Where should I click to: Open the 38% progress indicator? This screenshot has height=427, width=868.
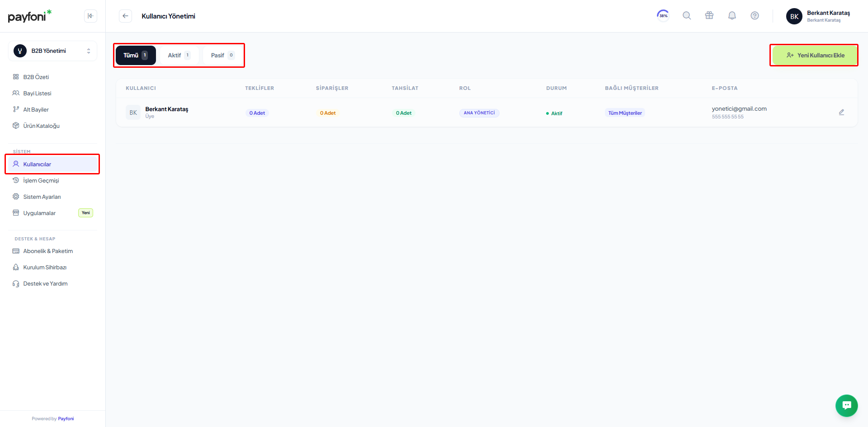click(663, 15)
